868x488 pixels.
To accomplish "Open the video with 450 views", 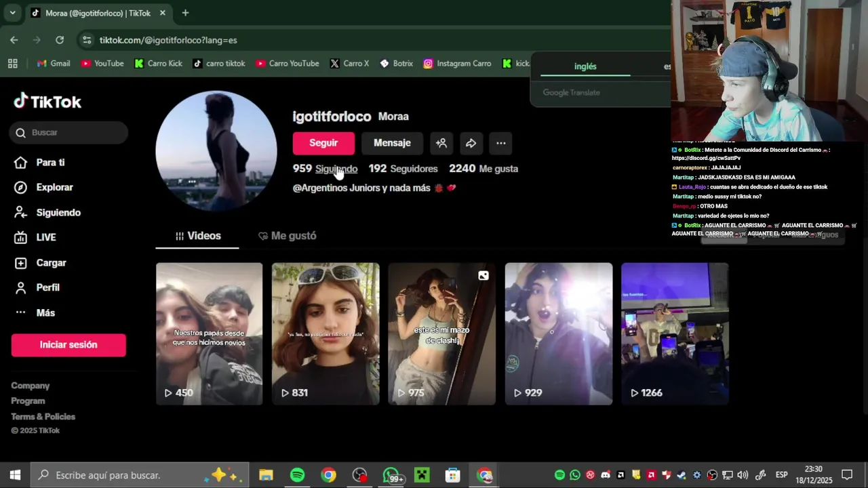I will coord(209,334).
